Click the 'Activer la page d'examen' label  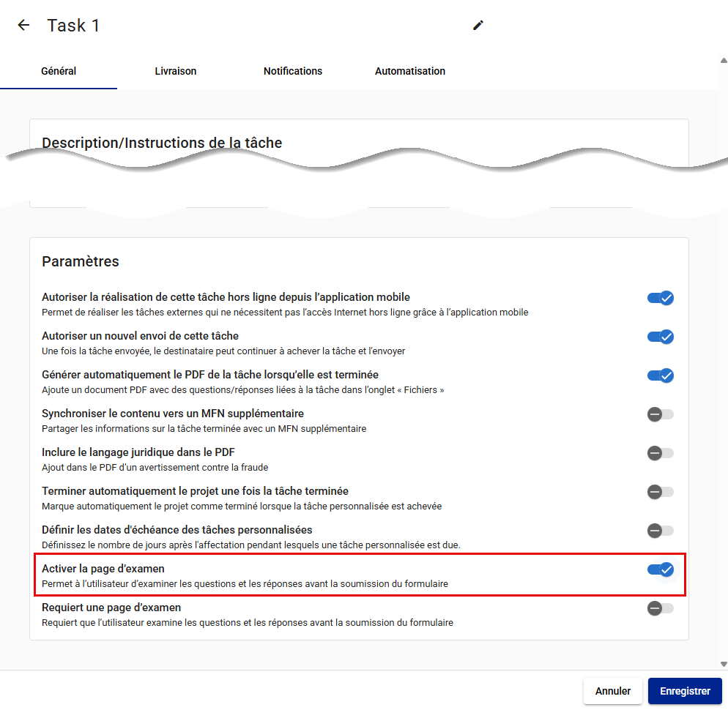(x=103, y=569)
